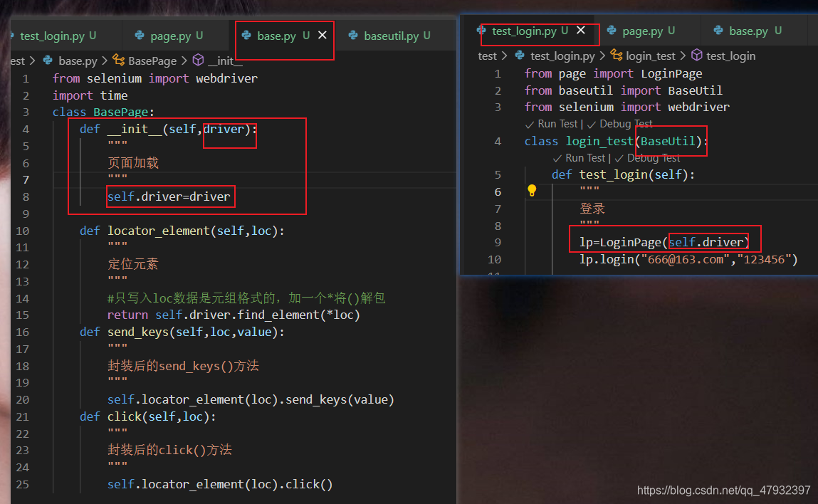Click 'lp=LoginPage(self.driver)' line

(665, 242)
